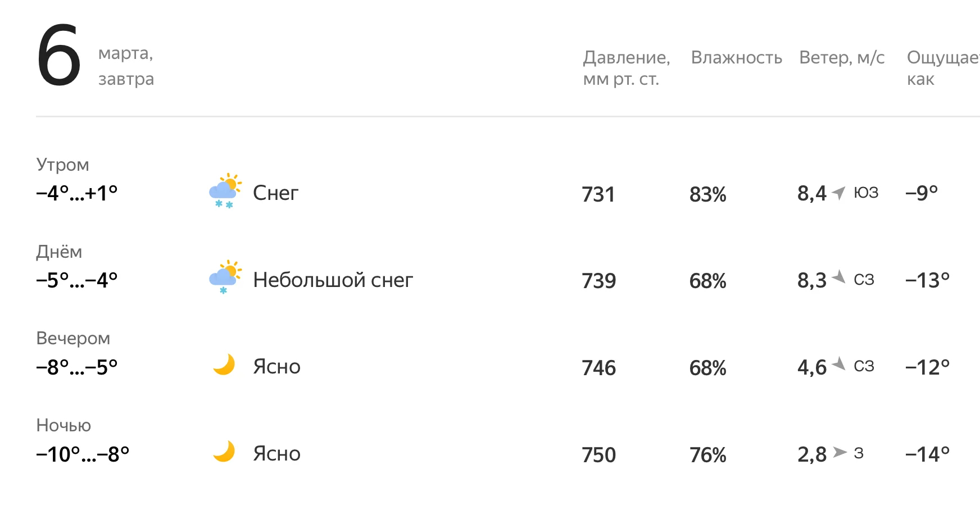Click the snow icon for morning forecast
The height and width of the screenshot is (515, 980).
coord(225,192)
